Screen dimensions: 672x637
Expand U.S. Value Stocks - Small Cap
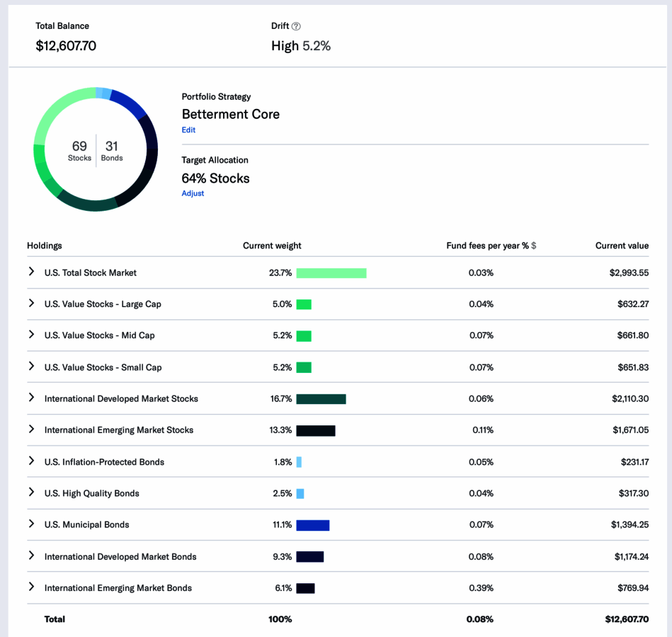[31, 366]
